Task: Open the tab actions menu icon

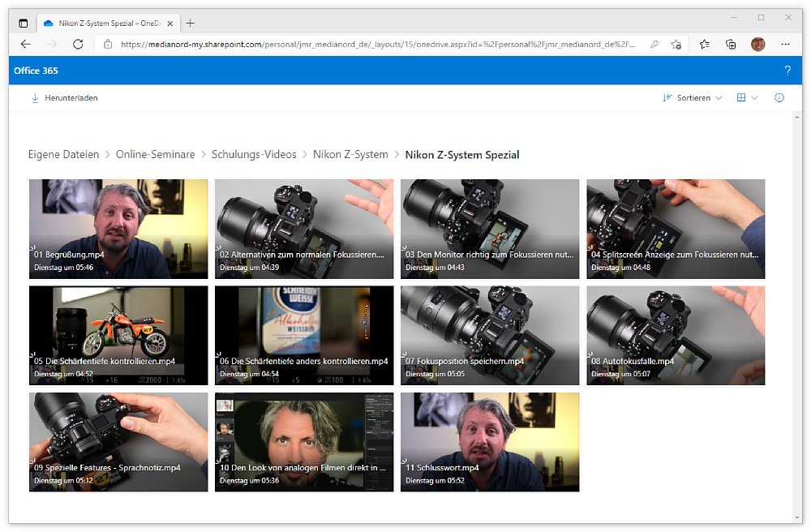Action: [x=24, y=24]
